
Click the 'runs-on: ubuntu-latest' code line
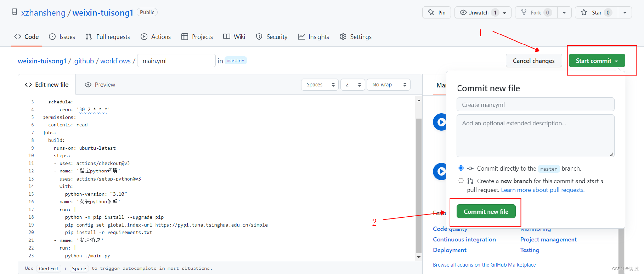[x=85, y=148]
